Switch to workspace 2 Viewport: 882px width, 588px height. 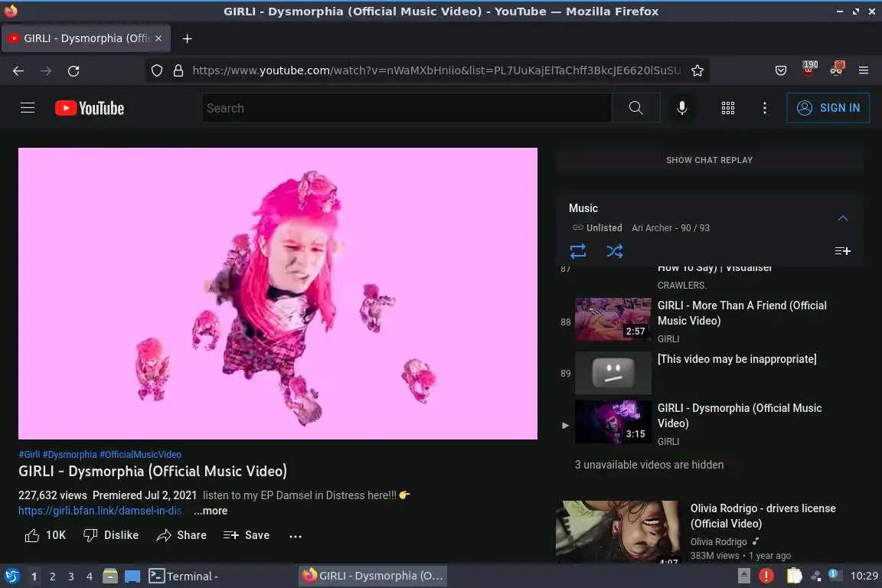pyautogui.click(x=53, y=577)
